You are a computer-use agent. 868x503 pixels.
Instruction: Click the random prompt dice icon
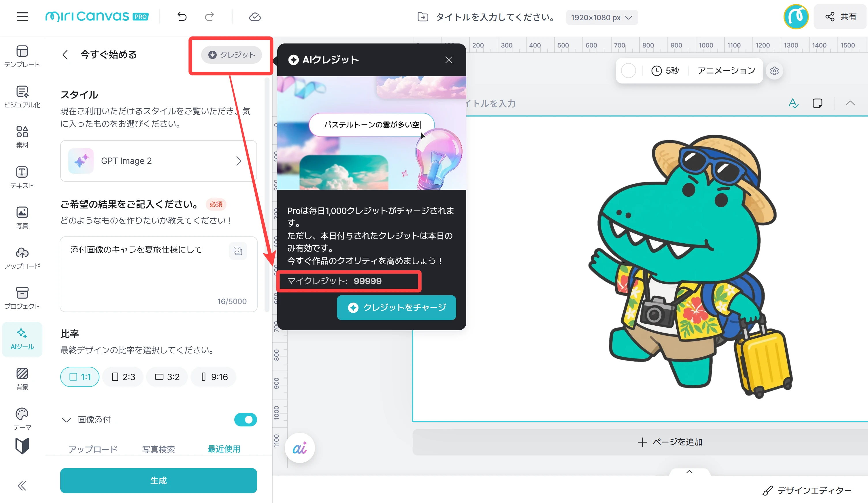(x=238, y=250)
